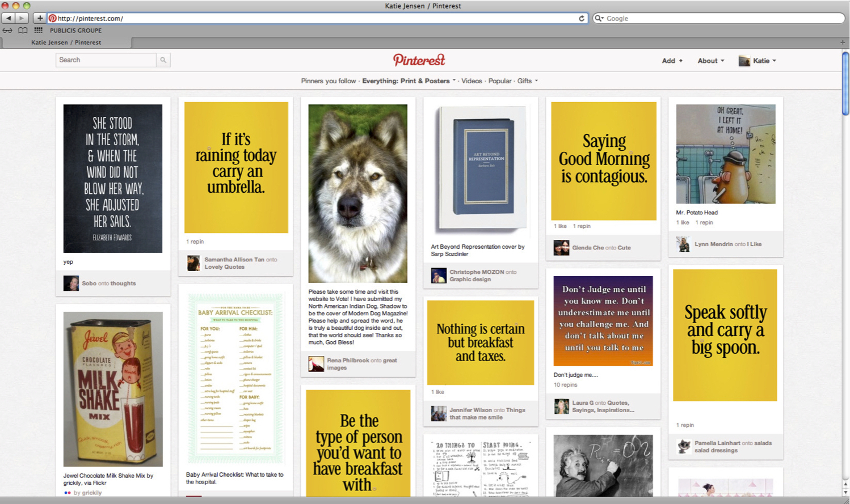Open the Katie account dropdown

[758, 61]
